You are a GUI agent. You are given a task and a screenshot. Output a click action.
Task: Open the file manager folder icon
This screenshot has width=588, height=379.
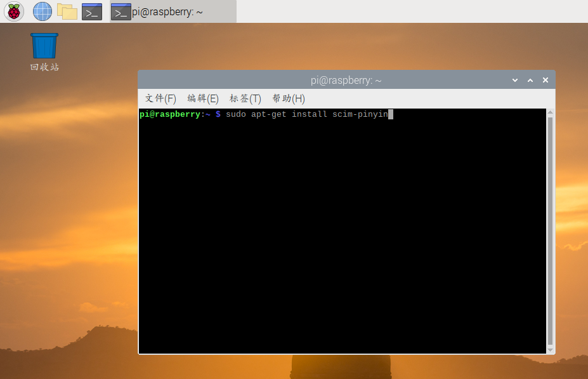(67, 11)
